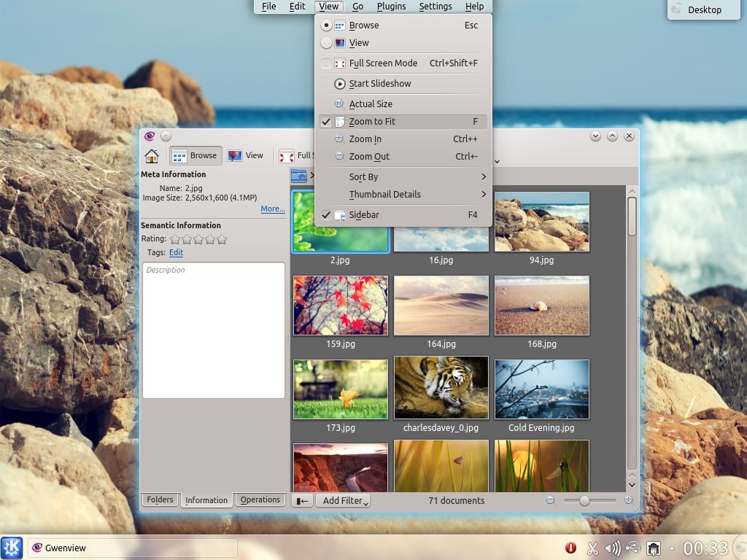747x560 pixels.
Task: Open the Edit menu
Action: click(298, 6)
